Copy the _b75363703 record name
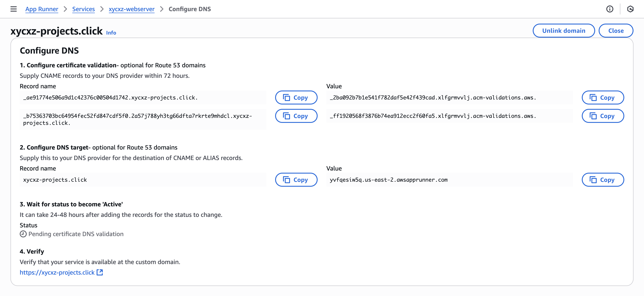This screenshot has width=644, height=296. tap(296, 116)
